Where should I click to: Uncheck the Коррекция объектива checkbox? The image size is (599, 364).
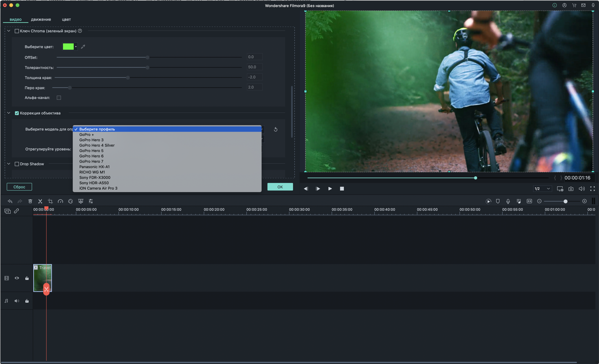[17, 113]
